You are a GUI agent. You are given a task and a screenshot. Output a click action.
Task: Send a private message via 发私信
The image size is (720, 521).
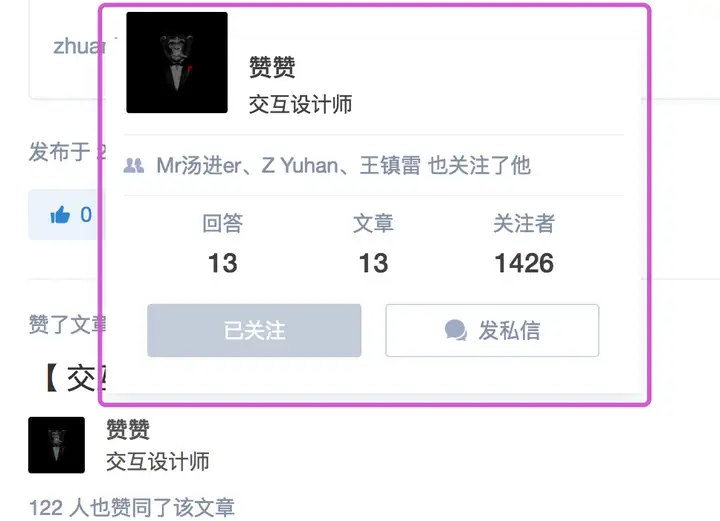[x=492, y=330]
